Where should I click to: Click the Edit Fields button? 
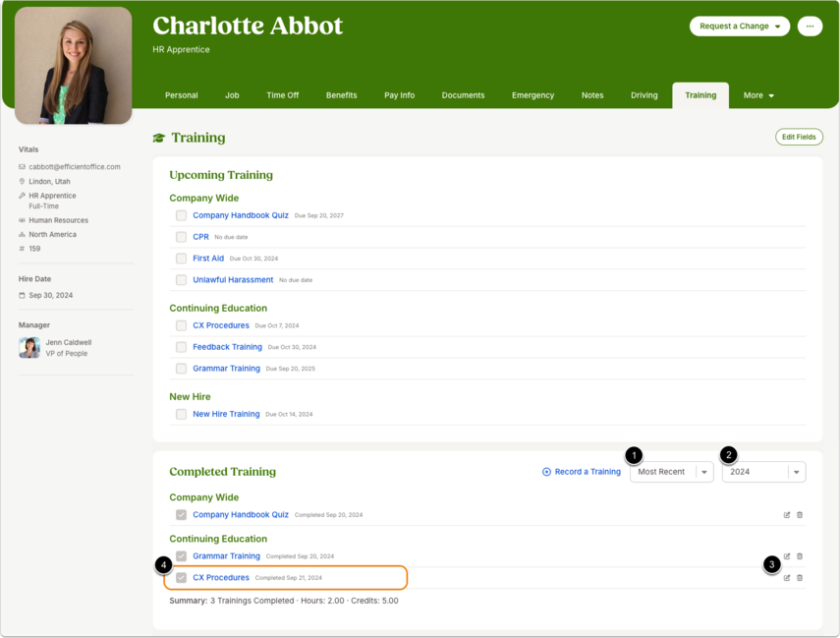[x=799, y=137]
